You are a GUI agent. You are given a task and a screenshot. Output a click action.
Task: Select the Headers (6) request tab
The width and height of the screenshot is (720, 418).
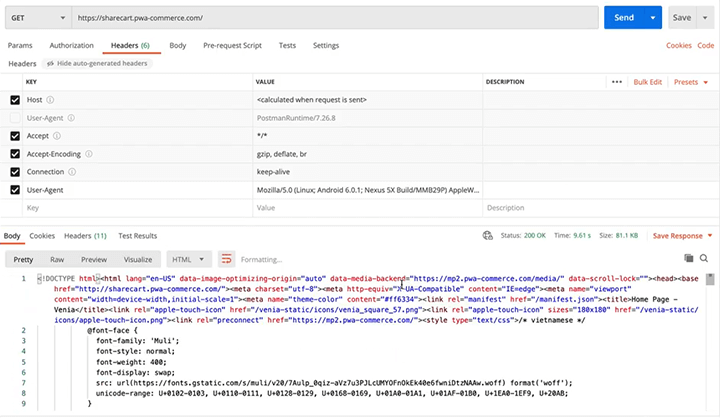pyautogui.click(x=130, y=45)
